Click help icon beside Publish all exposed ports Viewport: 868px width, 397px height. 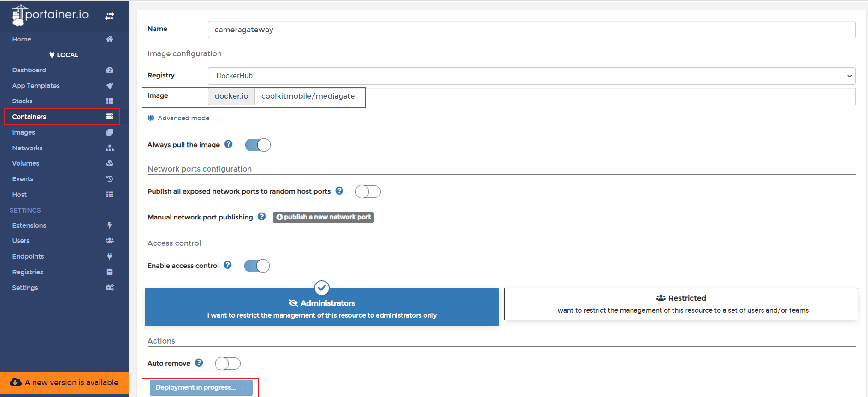[339, 191]
